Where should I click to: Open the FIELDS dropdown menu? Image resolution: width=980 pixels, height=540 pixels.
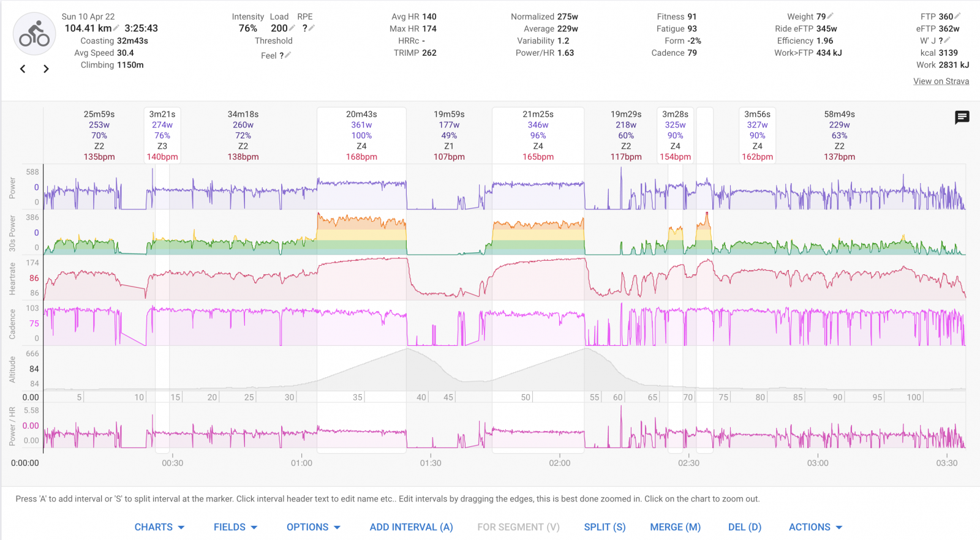point(235,527)
